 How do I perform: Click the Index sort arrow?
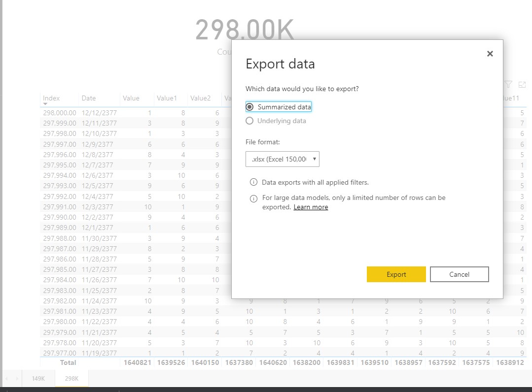(x=45, y=104)
